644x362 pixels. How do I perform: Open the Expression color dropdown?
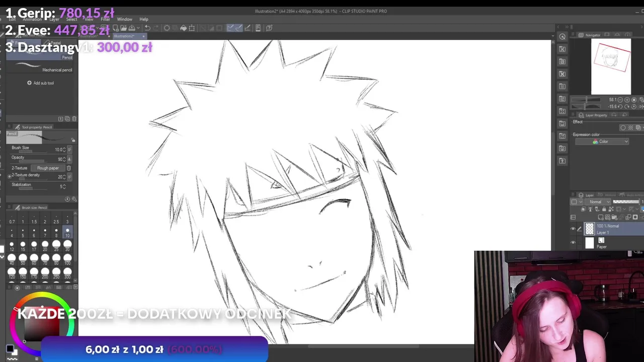pos(603,142)
